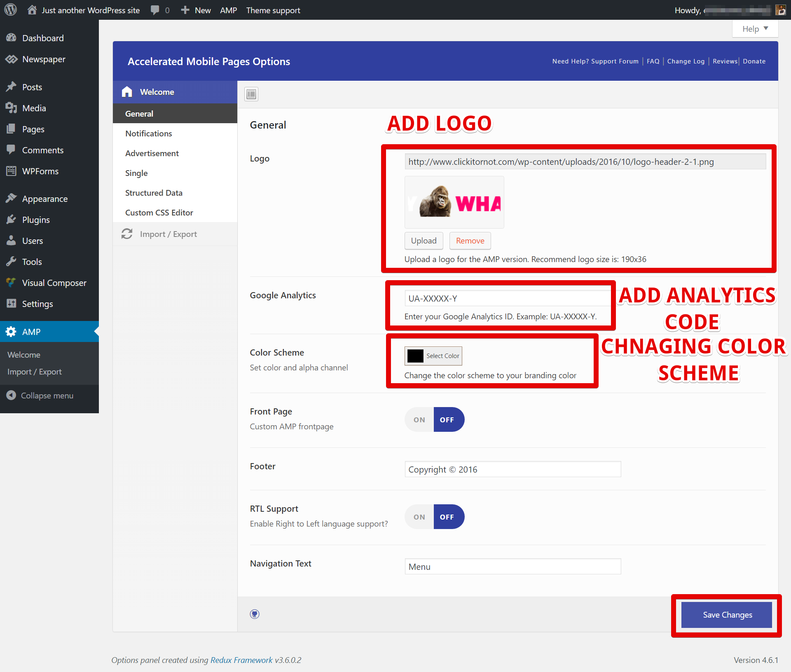The image size is (791, 672).
Task: Open the Custom CSS Editor tab
Action: [x=175, y=213]
